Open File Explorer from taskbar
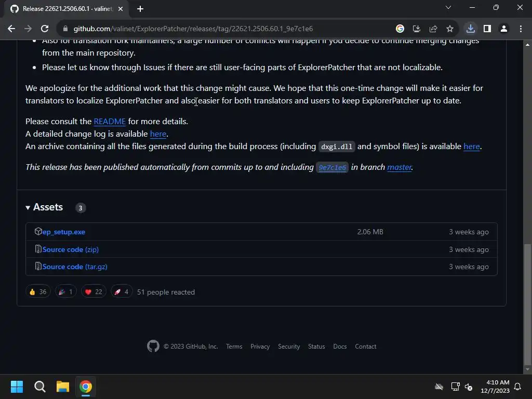This screenshot has height=399, width=532. pyautogui.click(x=63, y=387)
